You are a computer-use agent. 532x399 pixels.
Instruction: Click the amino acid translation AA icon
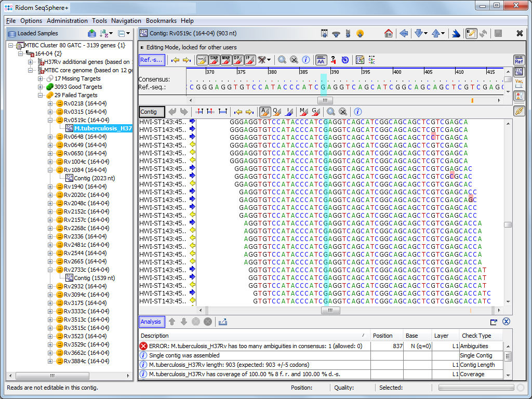(x=321, y=60)
